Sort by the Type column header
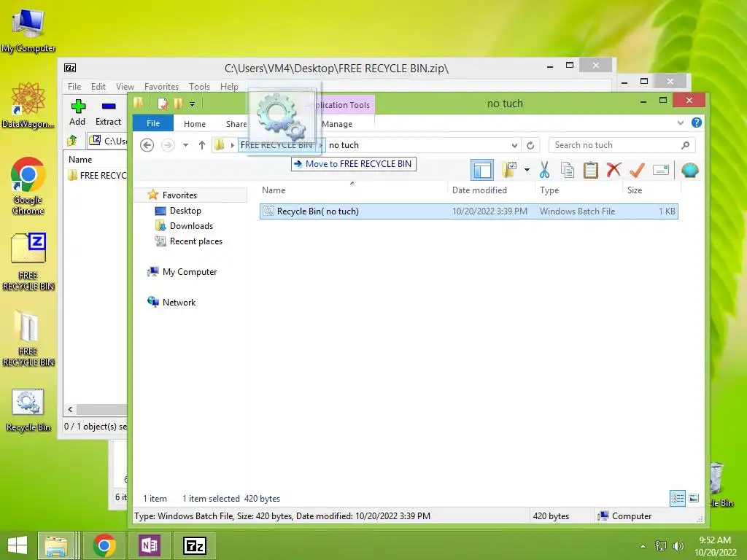This screenshot has height=560, width=747. [x=549, y=190]
